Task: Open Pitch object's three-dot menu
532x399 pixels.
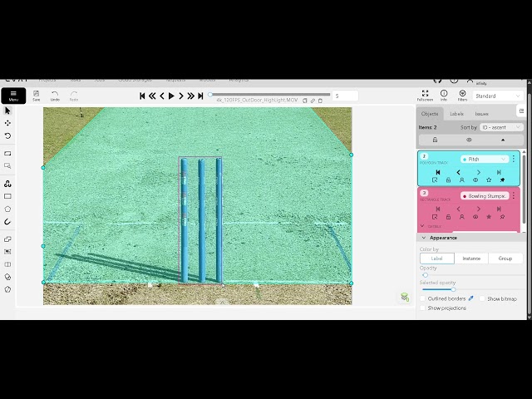Action: [514, 159]
